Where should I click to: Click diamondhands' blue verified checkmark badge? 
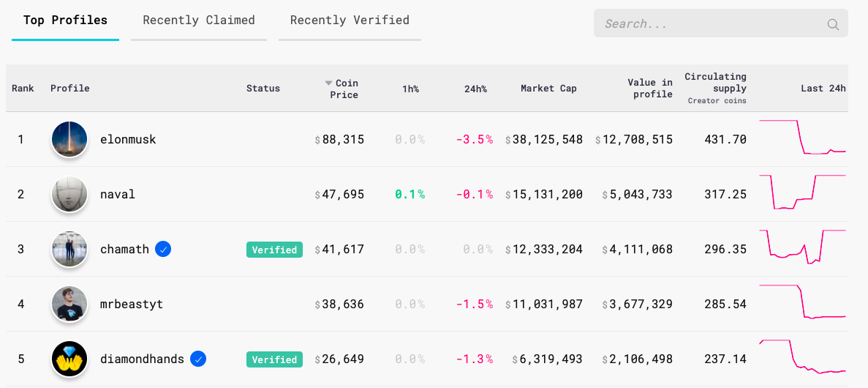point(198,359)
